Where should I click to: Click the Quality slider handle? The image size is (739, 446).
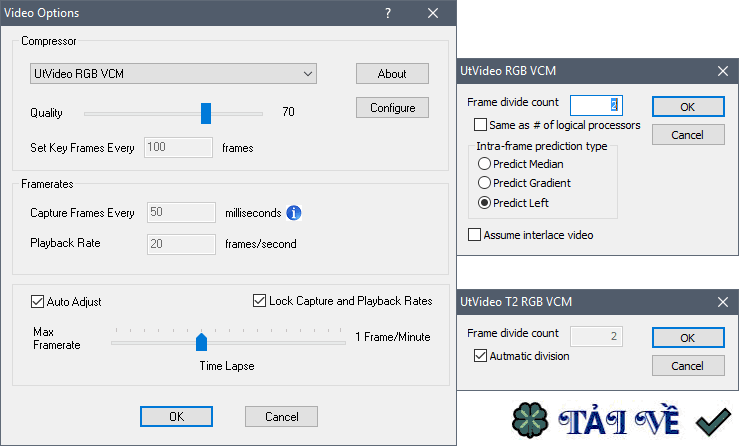pos(206,113)
